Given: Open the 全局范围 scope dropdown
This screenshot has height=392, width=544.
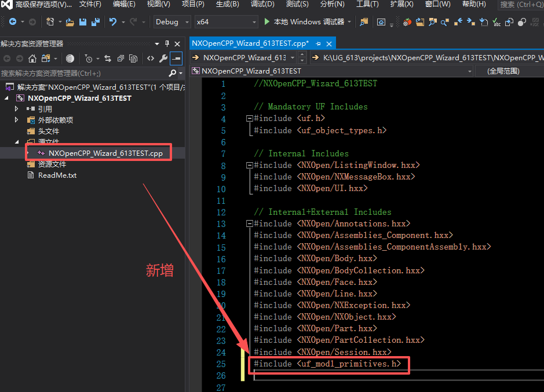Looking at the screenshot, I should [x=510, y=71].
